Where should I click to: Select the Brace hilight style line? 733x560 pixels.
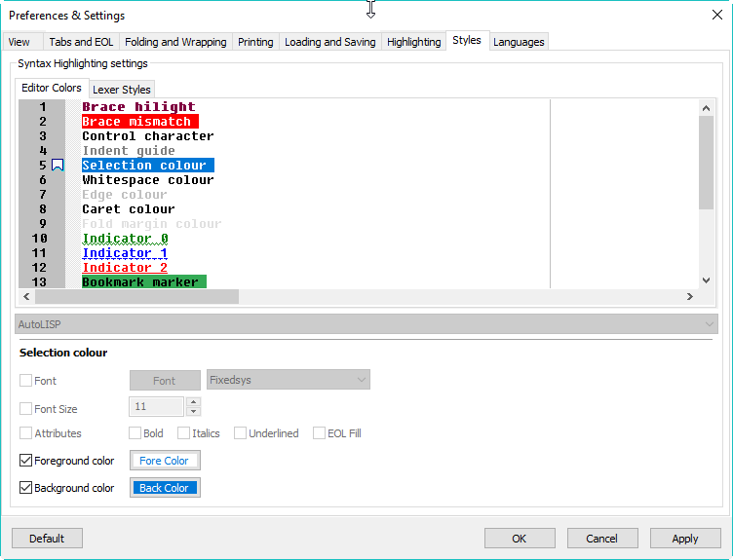coord(138,107)
